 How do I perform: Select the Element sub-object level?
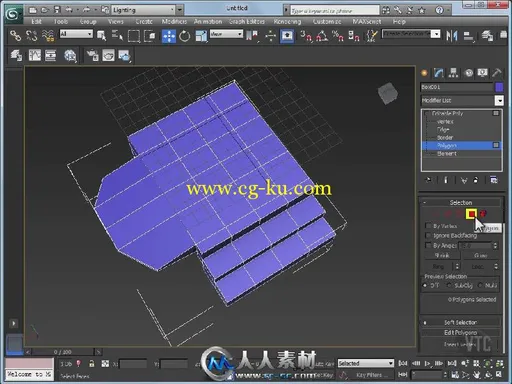tap(447, 154)
